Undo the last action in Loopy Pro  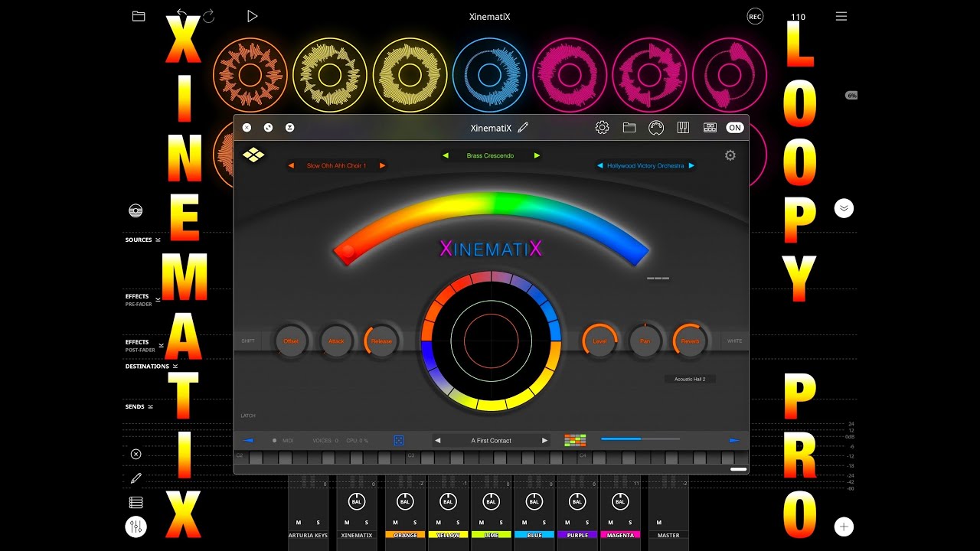tap(181, 15)
